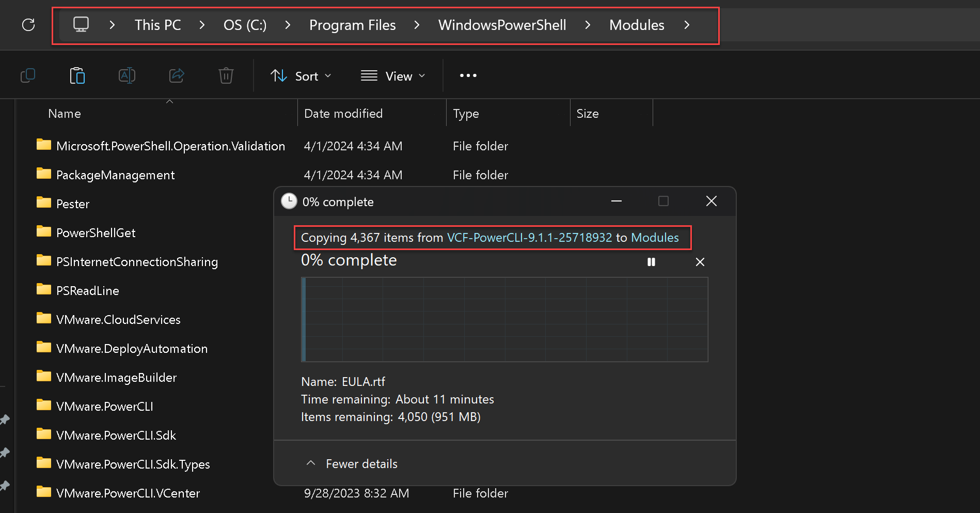980x513 pixels.
Task: Expand chevron after the PC icon
Action: [x=112, y=25]
